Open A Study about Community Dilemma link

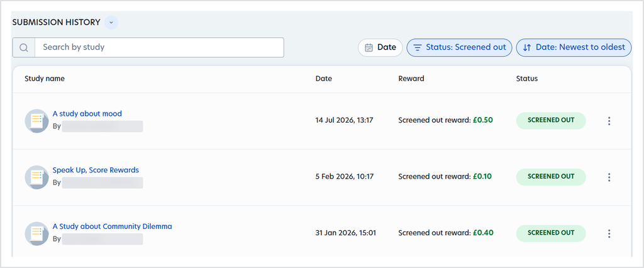click(112, 226)
